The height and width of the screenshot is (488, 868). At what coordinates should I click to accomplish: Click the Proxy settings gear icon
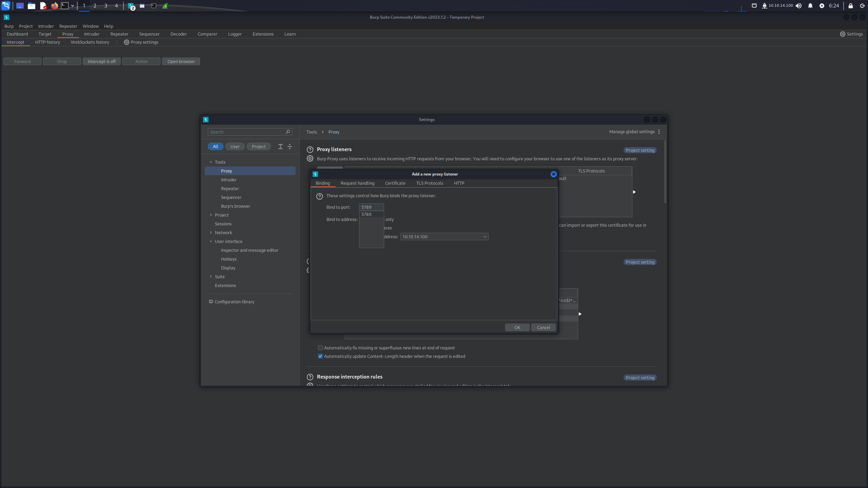(126, 42)
